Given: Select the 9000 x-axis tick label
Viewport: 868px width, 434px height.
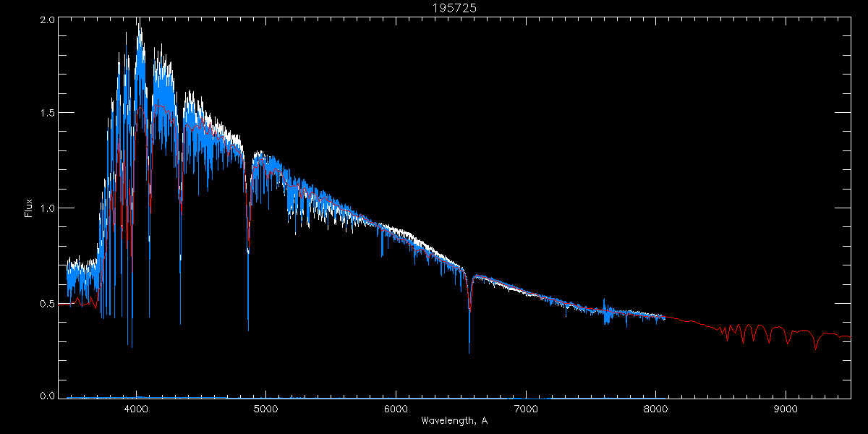Looking at the screenshot, I should point(786,409).
